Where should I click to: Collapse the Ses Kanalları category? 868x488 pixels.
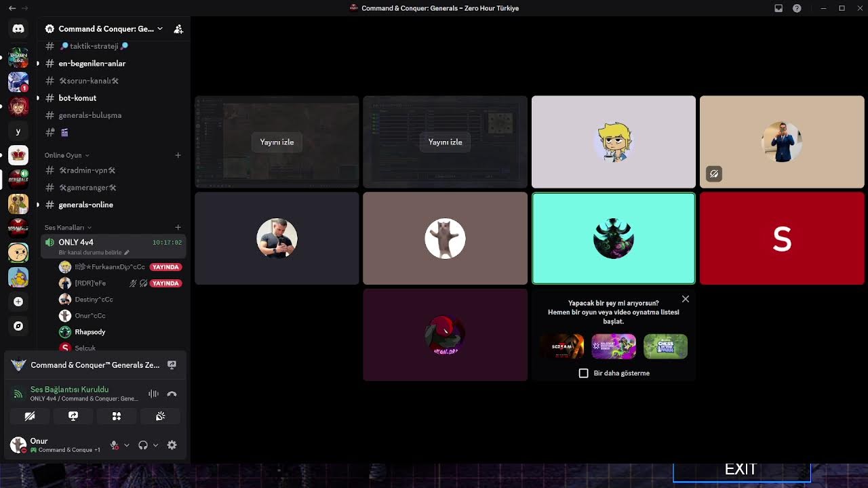(68, 228)
